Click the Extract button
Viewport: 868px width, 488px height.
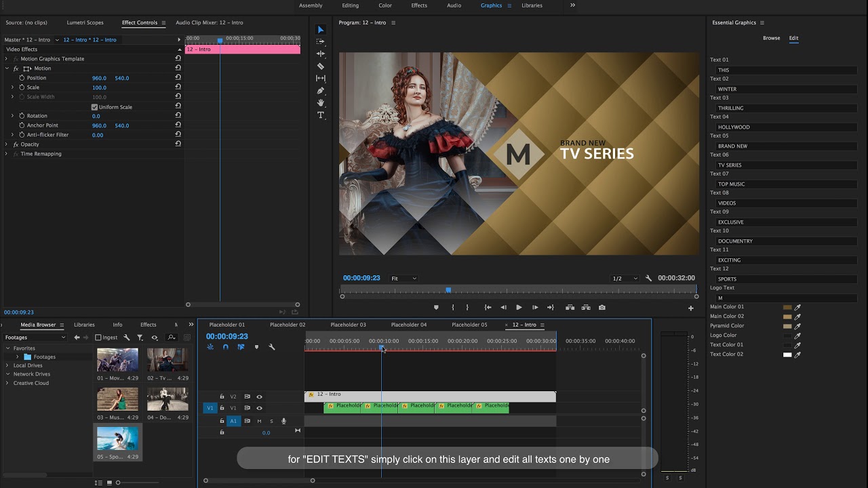click(x=586, y=308)
